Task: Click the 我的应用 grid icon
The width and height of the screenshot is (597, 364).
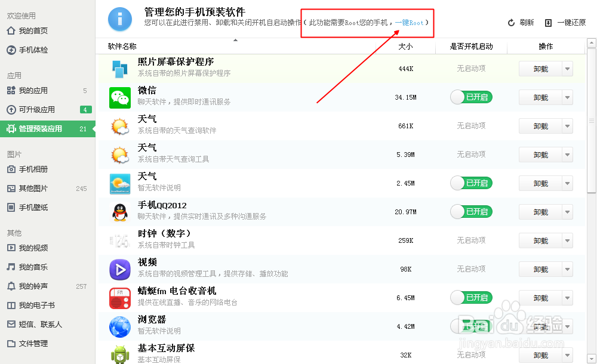Action: click(x=11, y=91)
